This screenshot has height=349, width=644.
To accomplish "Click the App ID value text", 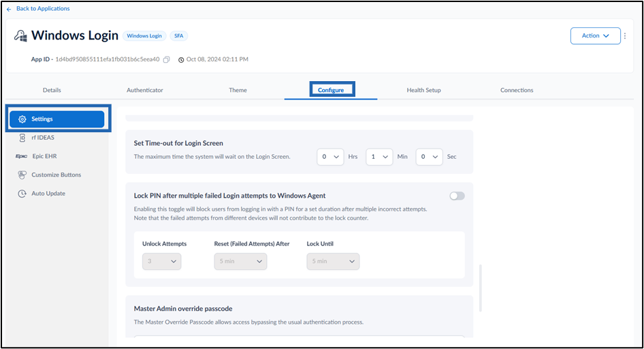I will pos(107,59).
